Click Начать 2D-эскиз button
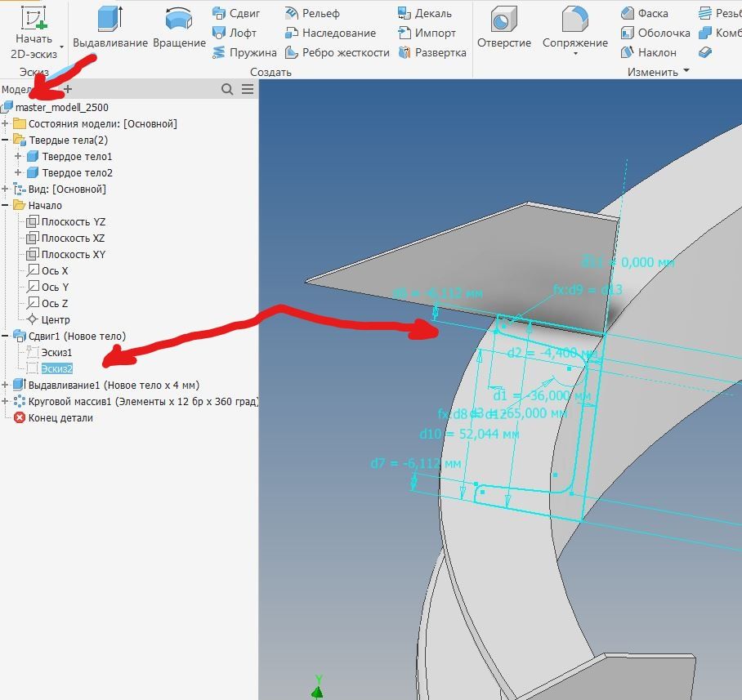Screen dimensions: 742x700 coord(34,32)
